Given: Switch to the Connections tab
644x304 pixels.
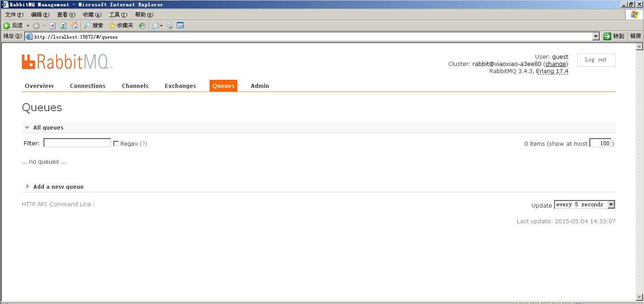Looking at the screenshot, I should pos(88,86).
